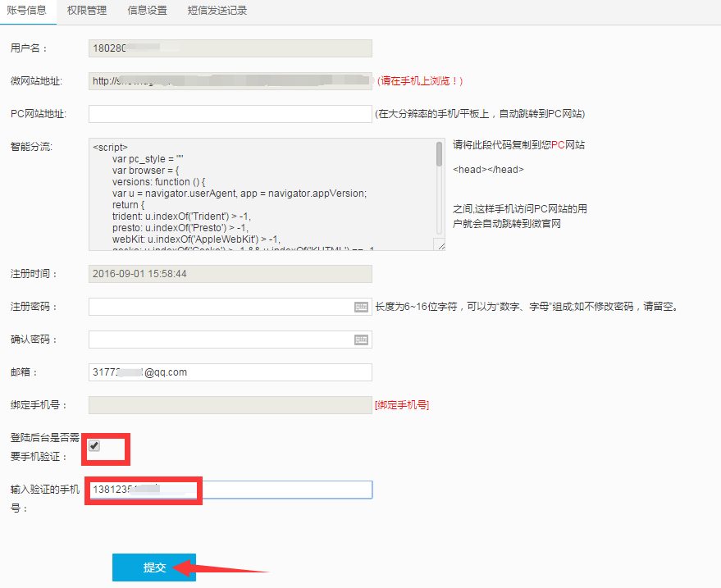Viewport: 721px width, 588px height.
Task: Switch to the 账号信息 tab
Action: [26, 11]
